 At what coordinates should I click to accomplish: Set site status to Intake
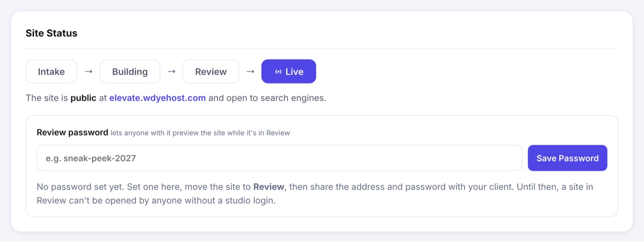(x=51, y=72)
